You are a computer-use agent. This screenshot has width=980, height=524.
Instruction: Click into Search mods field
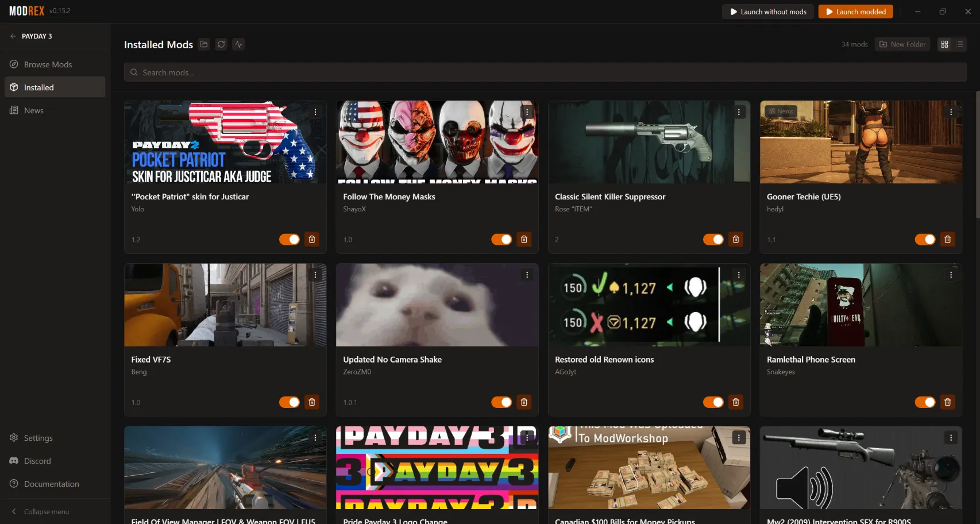tap(545, 72)
